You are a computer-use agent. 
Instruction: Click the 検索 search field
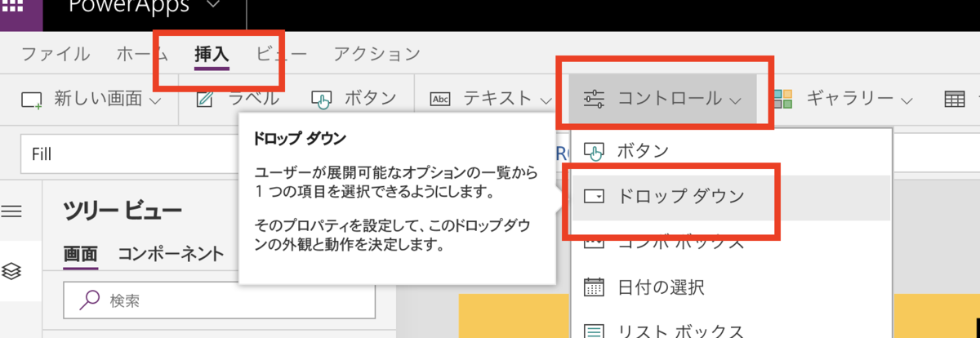[x=219, y=300]
